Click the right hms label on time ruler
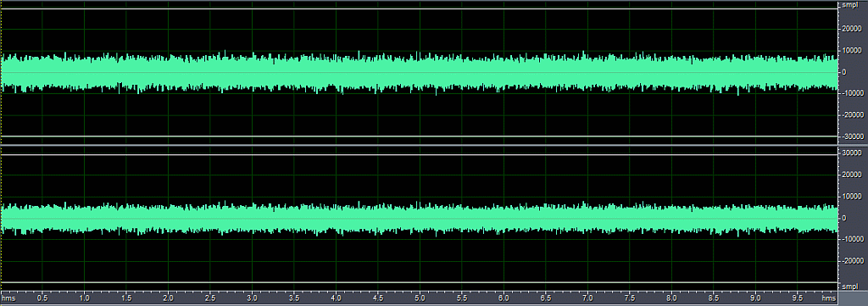 click(828, 298)
